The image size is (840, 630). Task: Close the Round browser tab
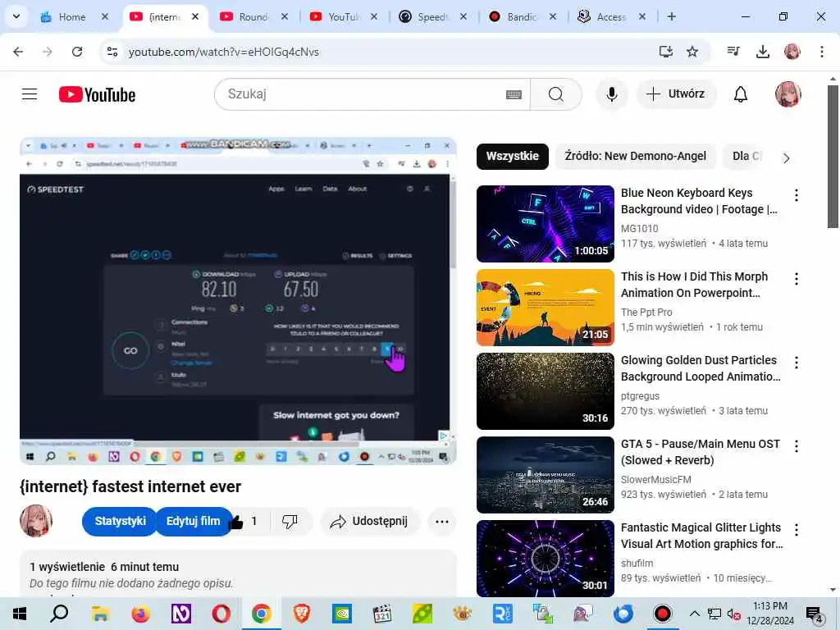tap(285, 16)
